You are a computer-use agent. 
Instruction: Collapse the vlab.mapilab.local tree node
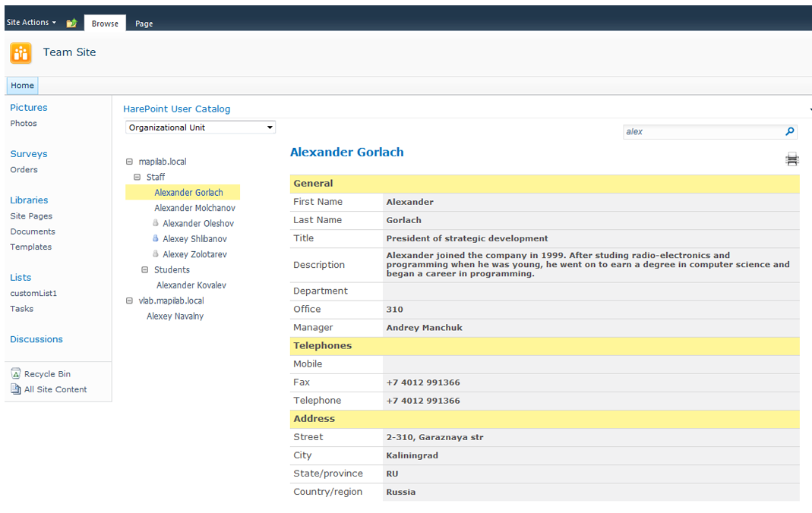(129, 301)
